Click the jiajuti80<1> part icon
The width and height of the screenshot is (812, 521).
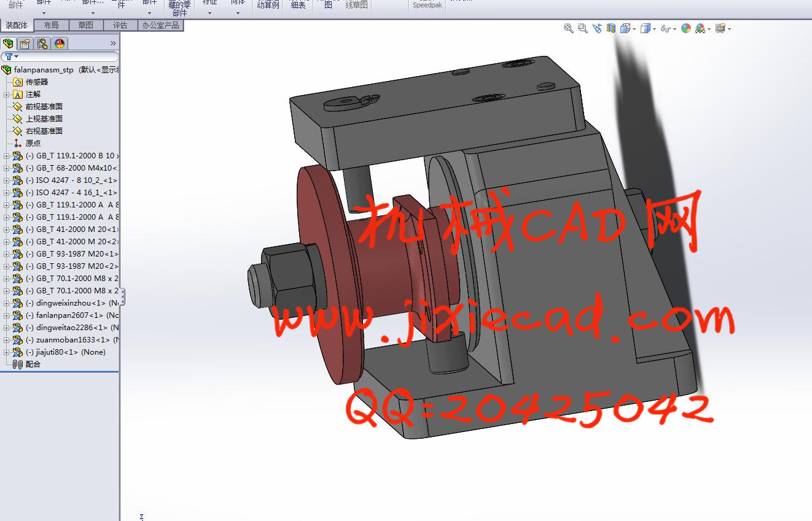(18, 352)
